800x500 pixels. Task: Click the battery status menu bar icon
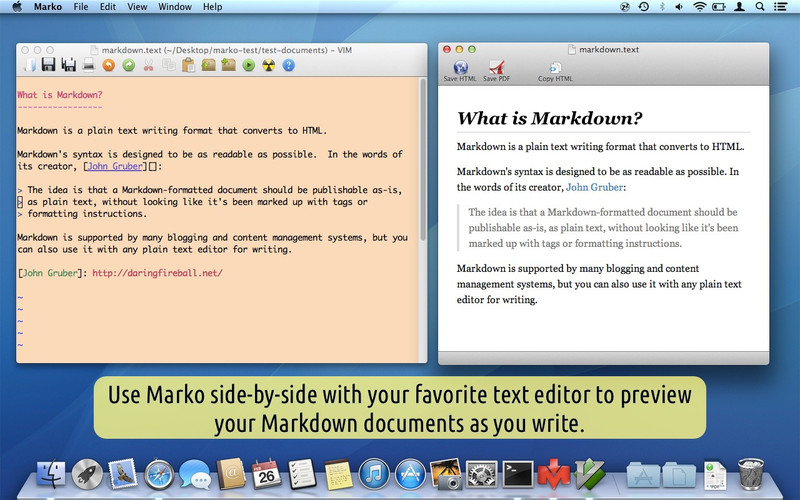pos(719,7)
